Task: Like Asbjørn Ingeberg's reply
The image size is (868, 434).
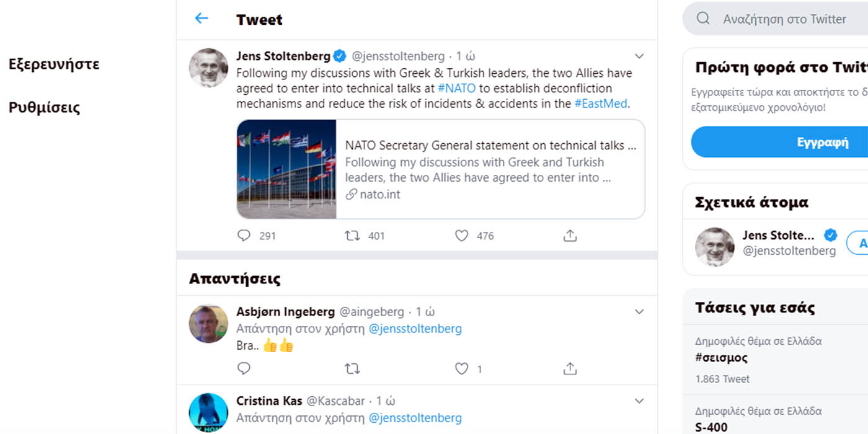Action: click(462, 369)
